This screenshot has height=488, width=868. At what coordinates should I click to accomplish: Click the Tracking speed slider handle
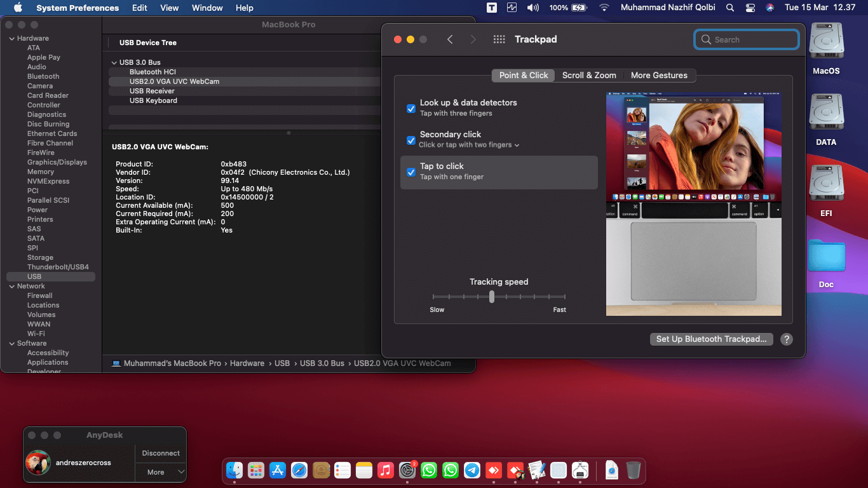coord(492,297)
